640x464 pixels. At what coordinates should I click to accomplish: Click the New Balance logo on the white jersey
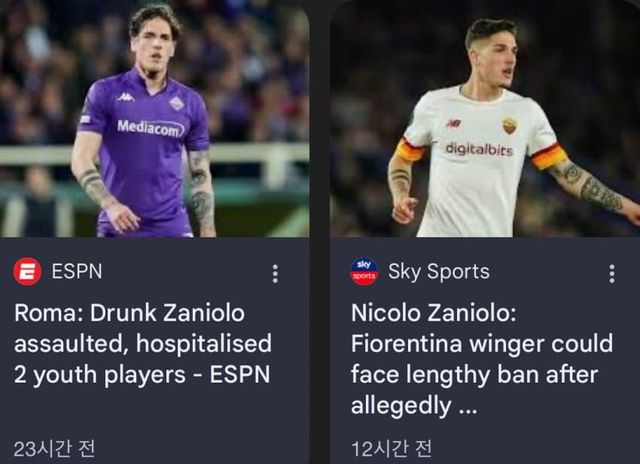[x=453, y=123]
